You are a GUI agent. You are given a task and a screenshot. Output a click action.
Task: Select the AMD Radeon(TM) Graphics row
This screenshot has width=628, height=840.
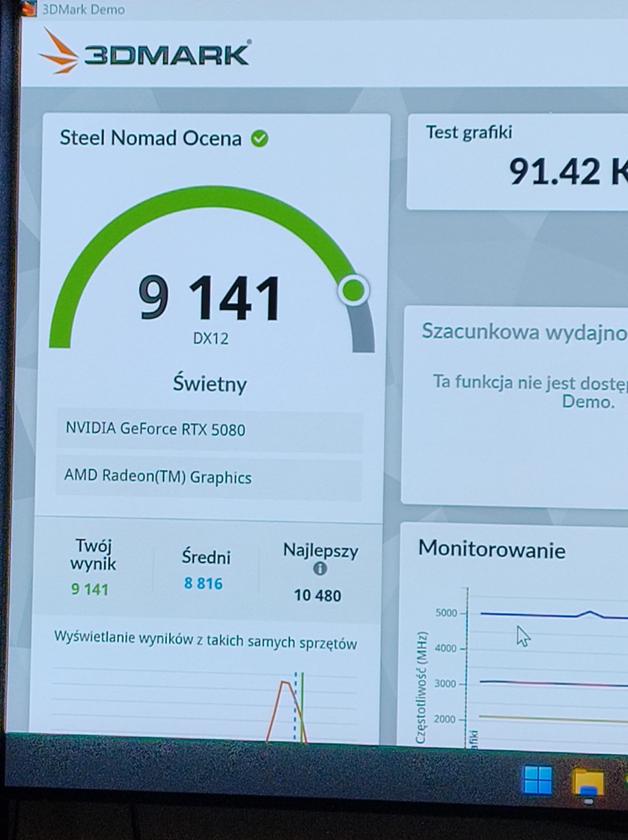click(x=209, y=477)
